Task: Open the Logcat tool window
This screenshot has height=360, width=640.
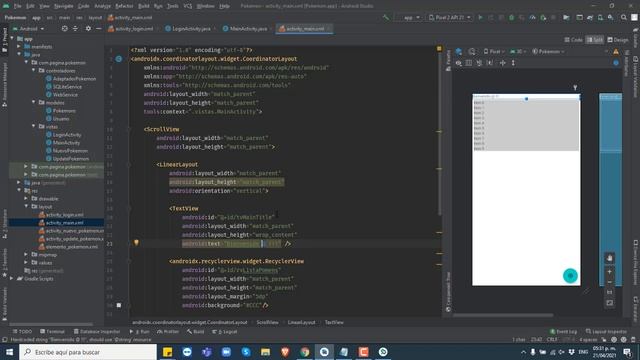Action: pyautogui.click(x=224, y=331)
